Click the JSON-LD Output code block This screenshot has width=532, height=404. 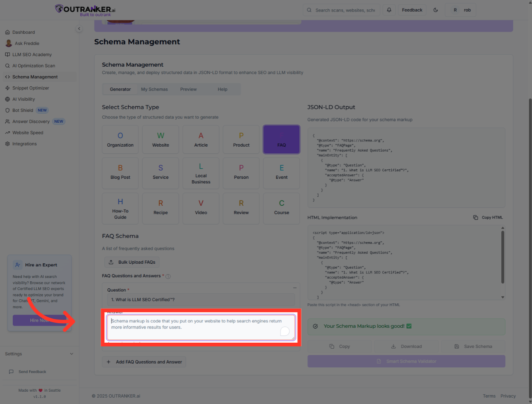pyautogui.click(x=406, y=168)
